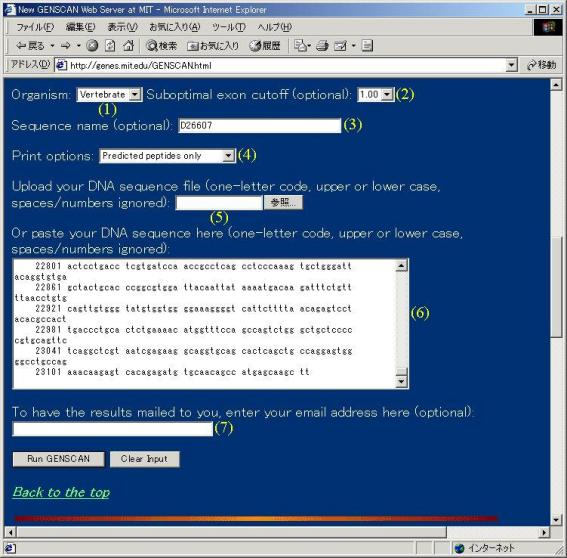
Task: Click the Forward arrow toolbar icon
Action: point(66,46)
